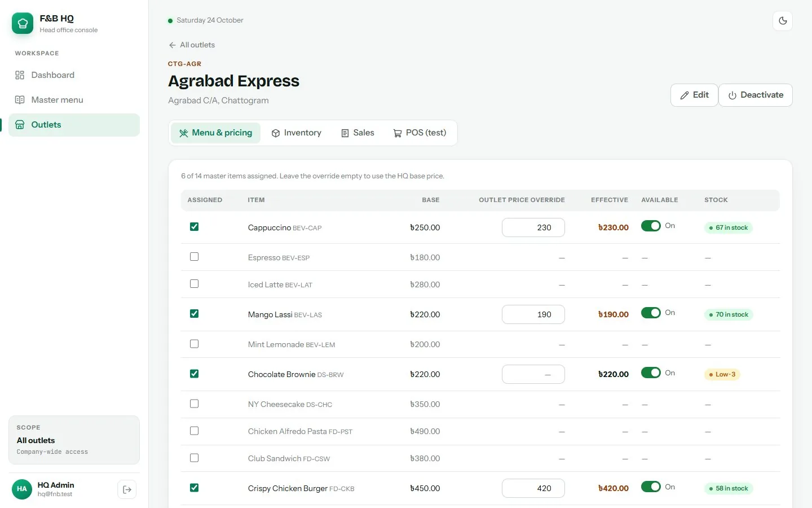The height and width of the screenshot is (508, 812).
Task: Click the F&B HQ chef hat logo
Action: tap(23, 23)
